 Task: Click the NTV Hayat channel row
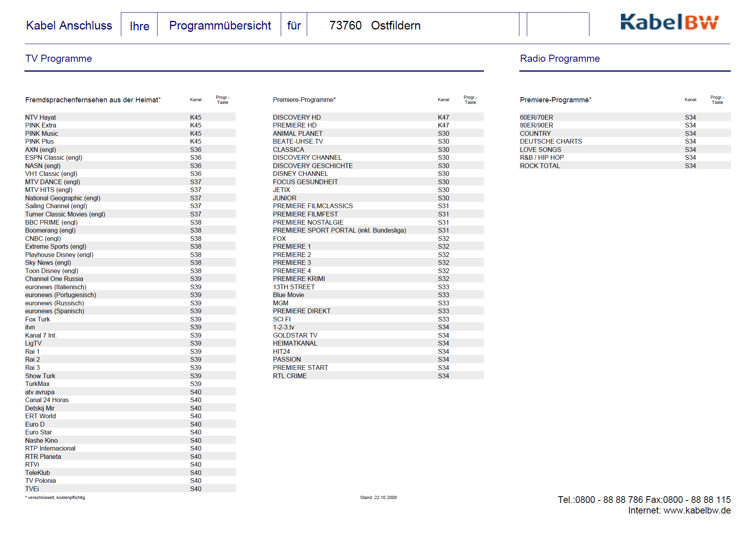(x=41, y=117)
